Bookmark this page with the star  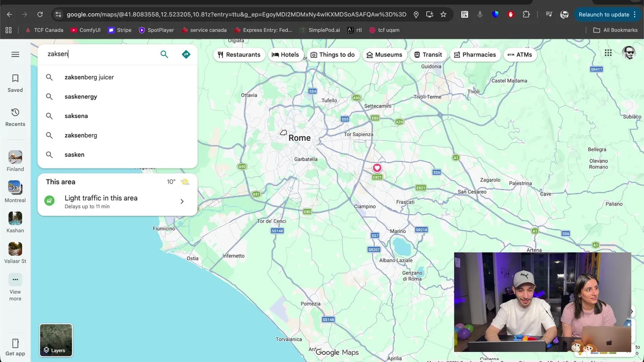pos(443,15)
